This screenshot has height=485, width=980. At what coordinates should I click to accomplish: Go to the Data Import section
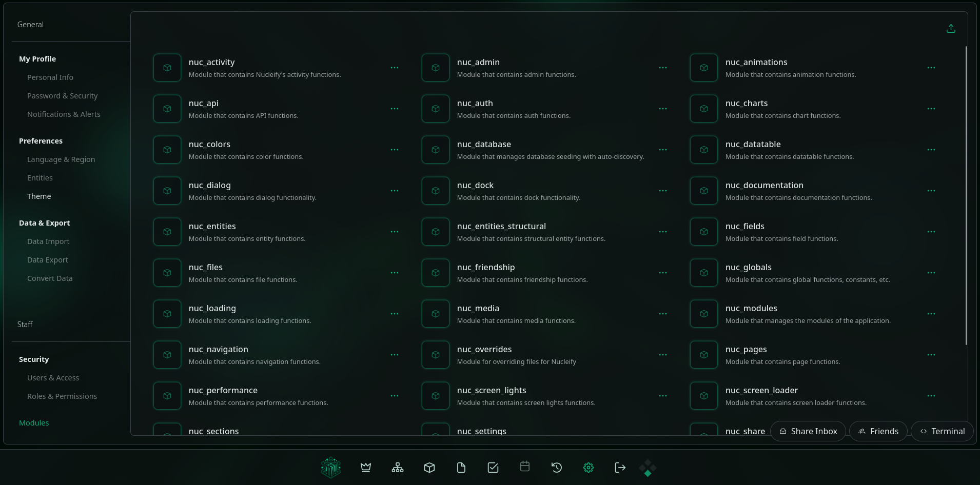pyautogui.click(x=48, y=241)
